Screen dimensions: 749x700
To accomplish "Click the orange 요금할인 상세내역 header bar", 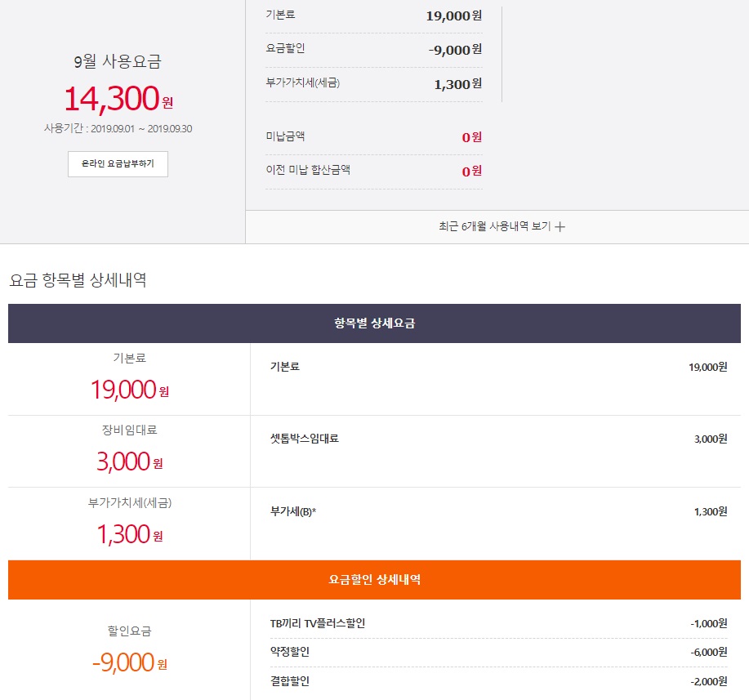I will click(374, 580).
